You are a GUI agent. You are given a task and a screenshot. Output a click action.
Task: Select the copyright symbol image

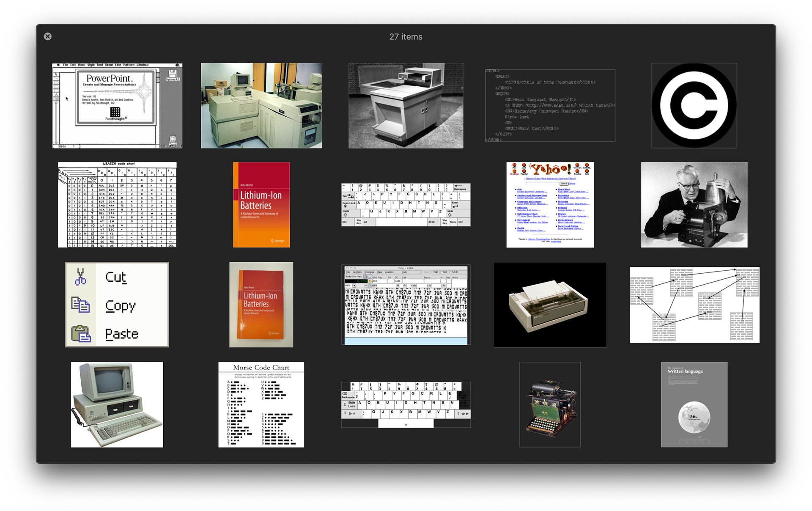click(x=694, y=106)
